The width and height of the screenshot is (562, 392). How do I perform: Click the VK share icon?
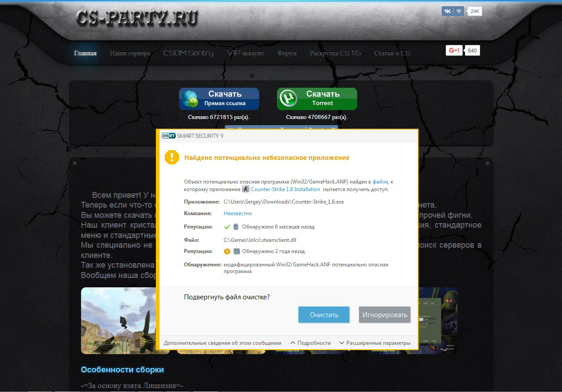tap(448, 11)
